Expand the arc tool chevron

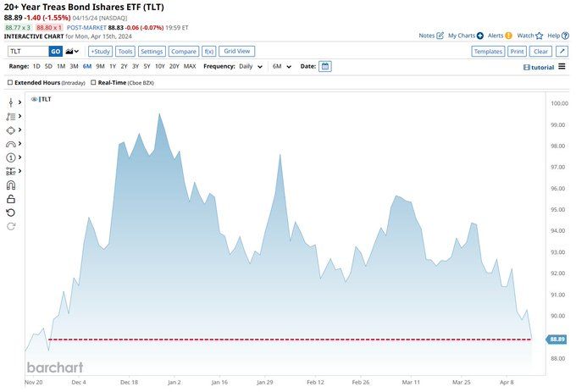click(19, 144)
